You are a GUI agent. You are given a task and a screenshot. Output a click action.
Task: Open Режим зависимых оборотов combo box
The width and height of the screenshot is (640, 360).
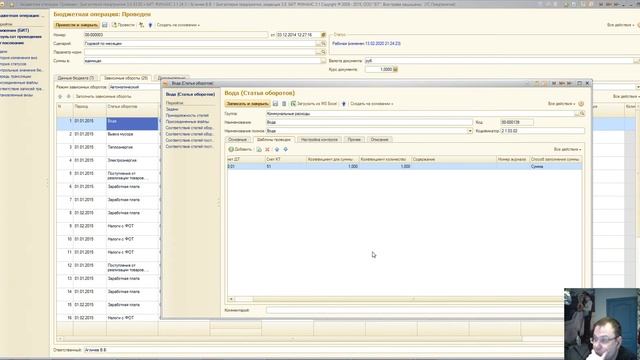coord(135,87)
